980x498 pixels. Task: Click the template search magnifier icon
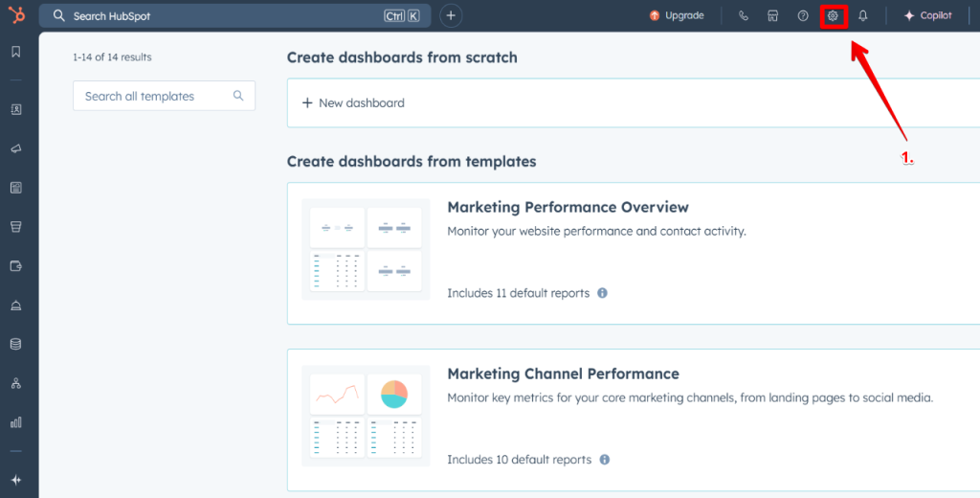coord(238,96)
